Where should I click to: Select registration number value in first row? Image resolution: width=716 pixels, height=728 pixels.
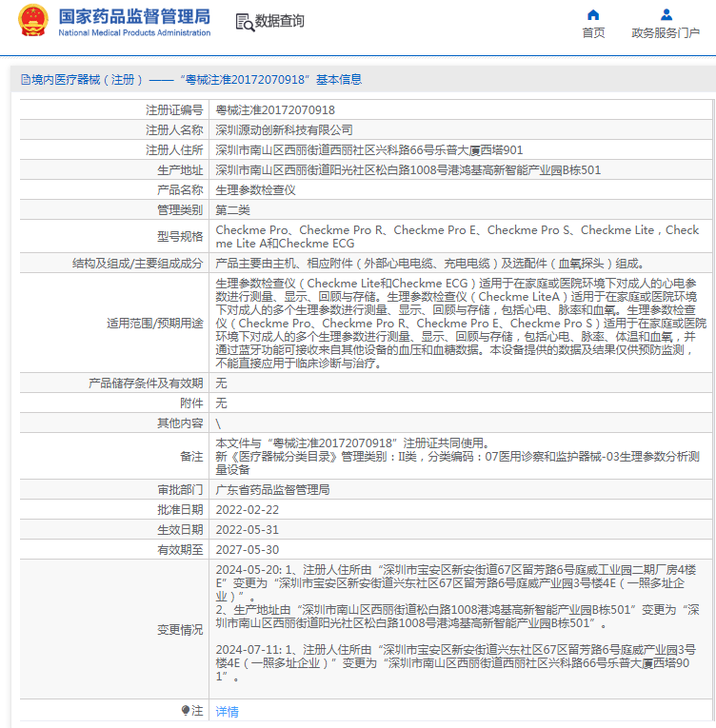click(x=275, y=110)
